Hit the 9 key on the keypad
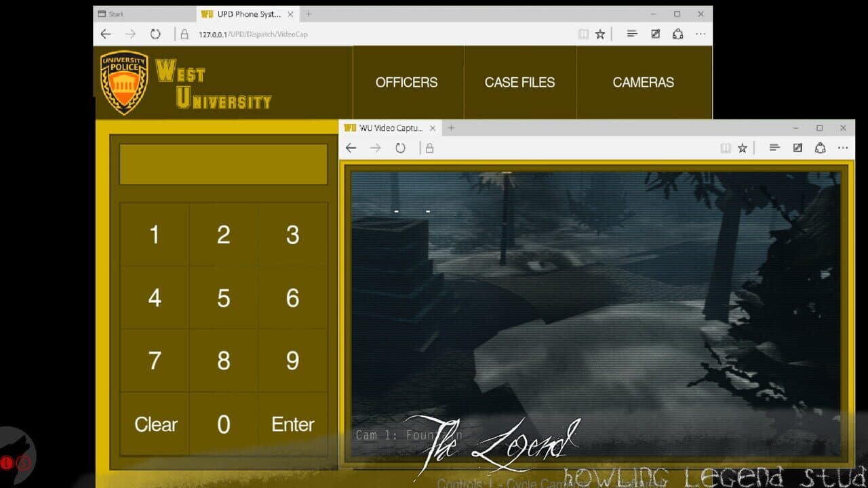 pos(292,361)
